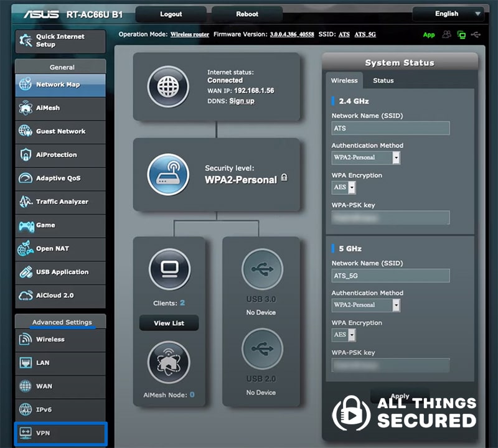Click the ATS_5G network name input field
This screenshot has height=448, width=498.
point(390,276)
